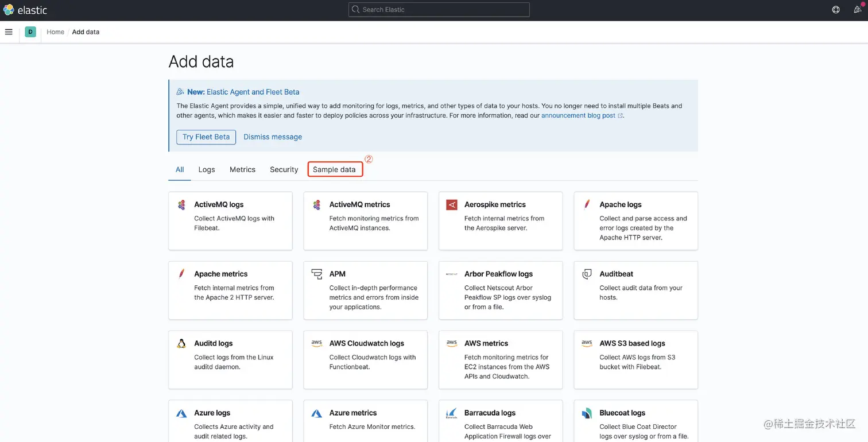Click 'Fetch Azure Monitor metrics.' description
This screenshot has width=868, height=442.
pyautogui.click(x=372, y=427)
